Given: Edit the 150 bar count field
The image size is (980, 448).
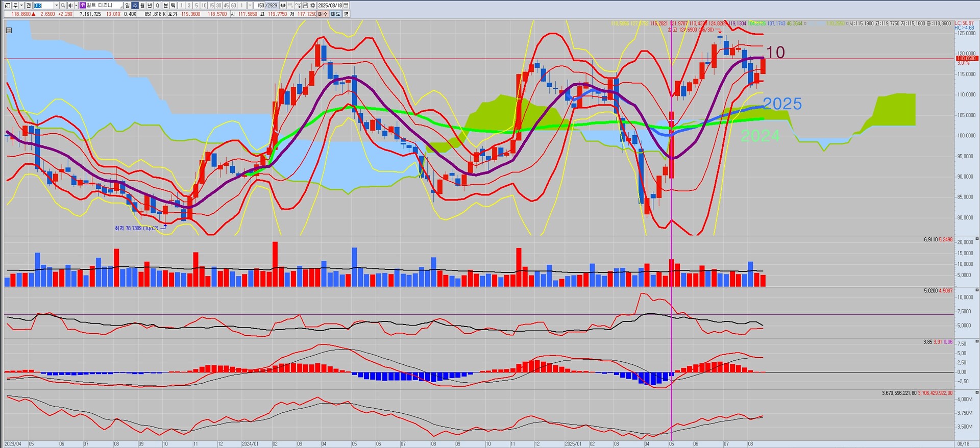Looking at the screenshot, I should point(260,5).
